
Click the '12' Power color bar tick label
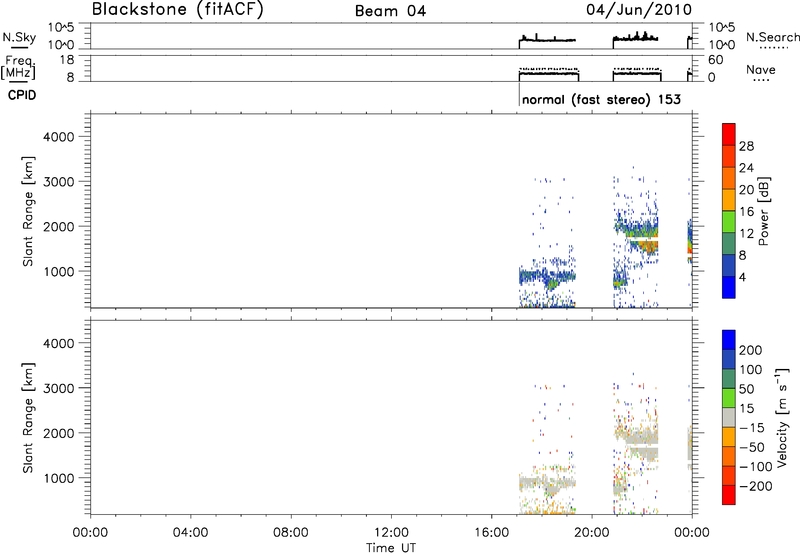click(746, 233)
